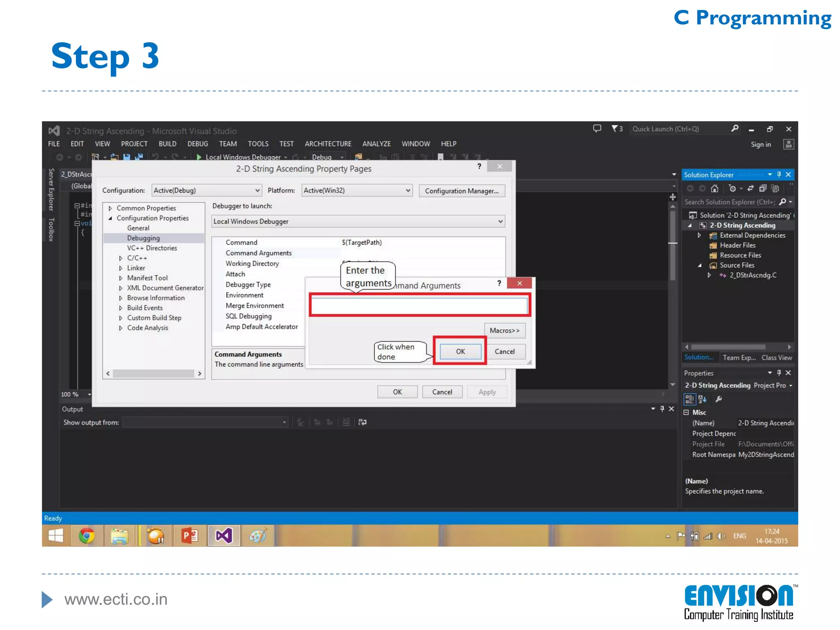840x630 pixels.
Task: Click the Save icon in the toolbar
Action: 127,157
